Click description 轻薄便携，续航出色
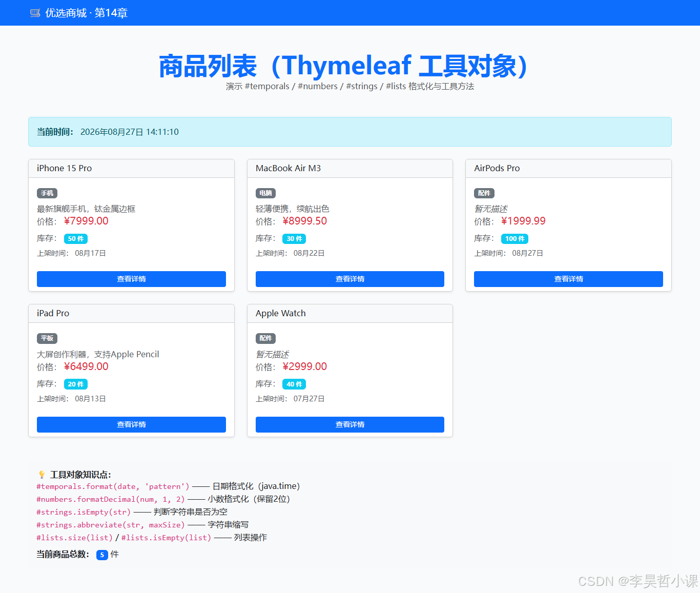The width and height of the screenshot is (700, 593). 293,209
